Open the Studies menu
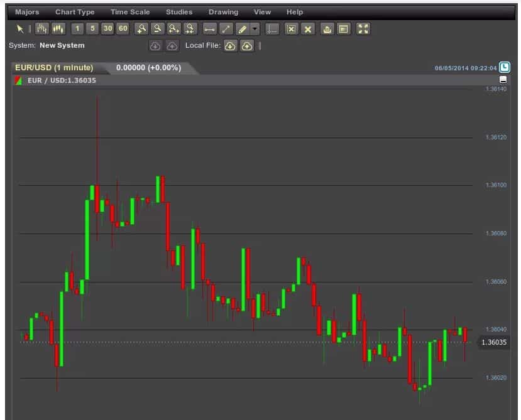 [x=179, y=12]
